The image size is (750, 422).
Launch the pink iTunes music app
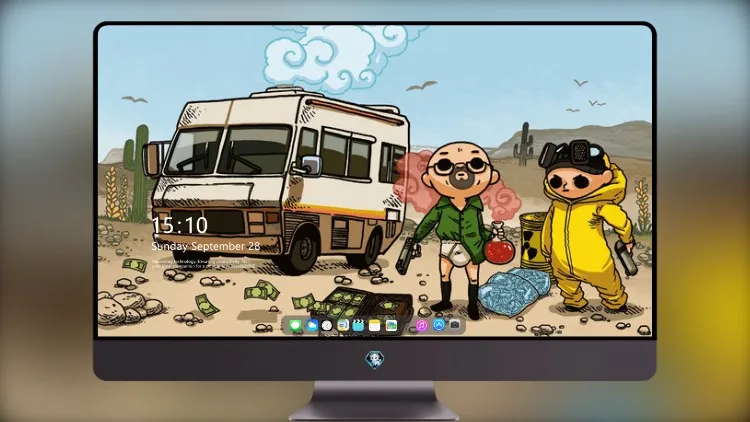coord(421,326)
